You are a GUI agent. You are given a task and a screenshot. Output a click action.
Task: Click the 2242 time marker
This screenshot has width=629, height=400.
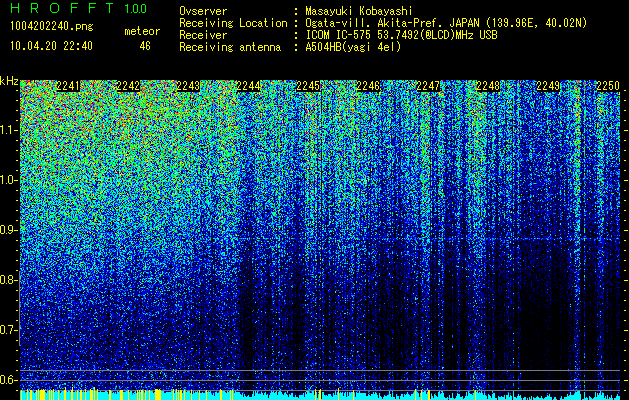coord(128,86)
